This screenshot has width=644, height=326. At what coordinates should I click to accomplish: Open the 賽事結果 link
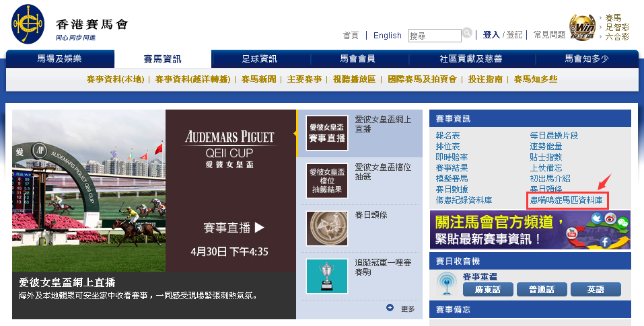click(452, 168)
